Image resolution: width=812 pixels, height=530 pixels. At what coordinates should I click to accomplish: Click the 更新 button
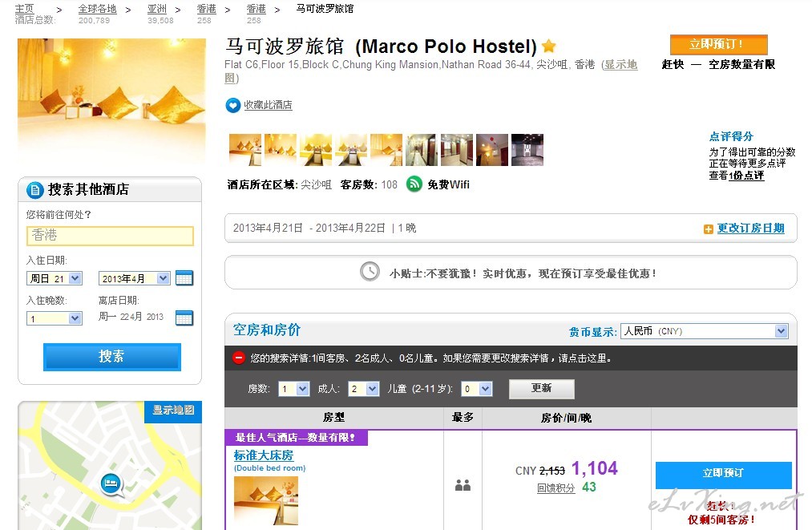[x=542, y=389]
